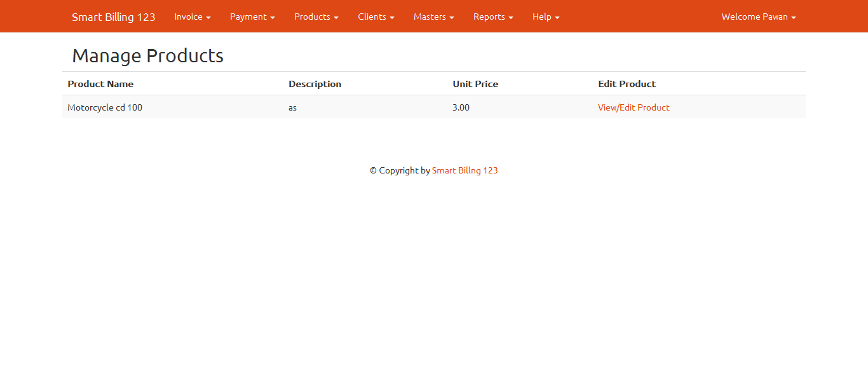The height and width of the screenshot is (380, 868).
Task: Click the Description column header
Action: point(315,84)
